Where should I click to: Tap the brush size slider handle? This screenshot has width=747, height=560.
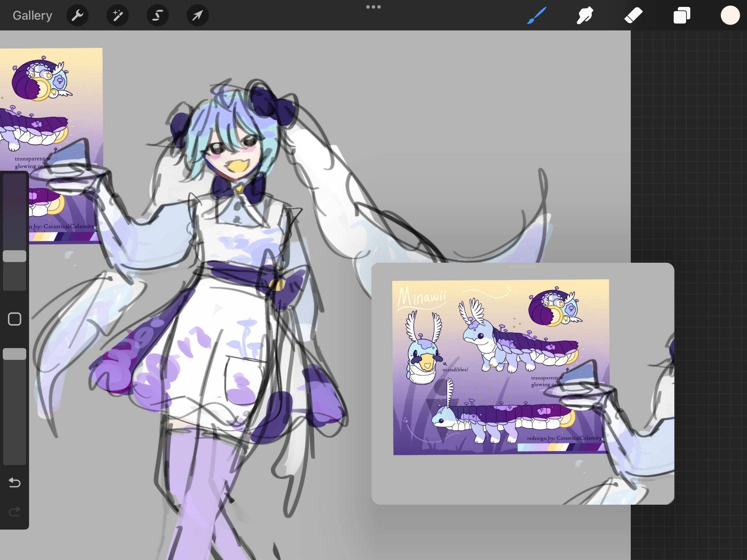tap(15, 256)
